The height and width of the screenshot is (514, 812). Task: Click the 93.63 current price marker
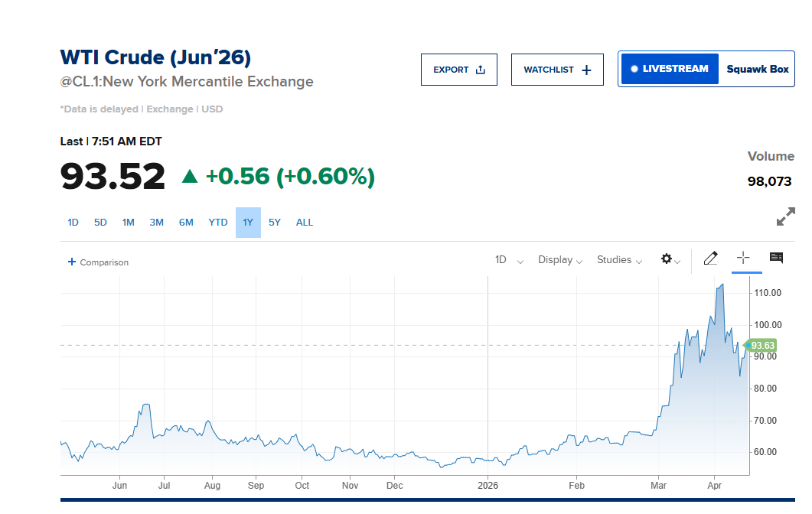tap(760, 345)
